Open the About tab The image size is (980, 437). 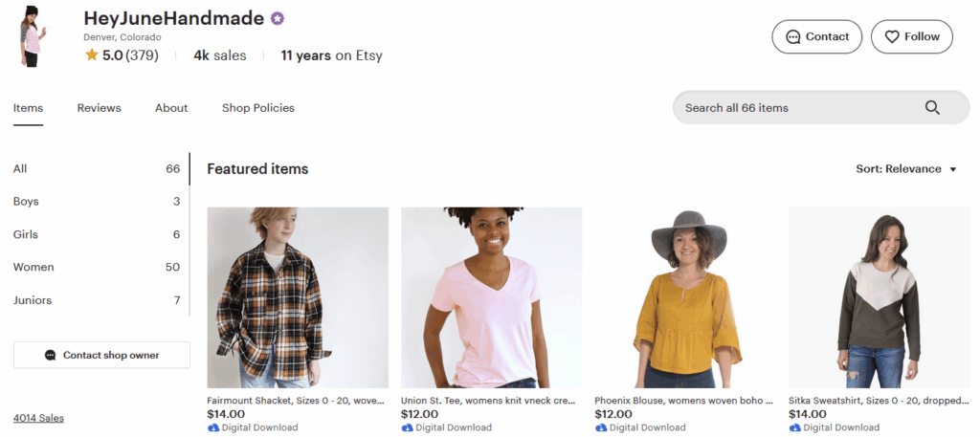171,108
